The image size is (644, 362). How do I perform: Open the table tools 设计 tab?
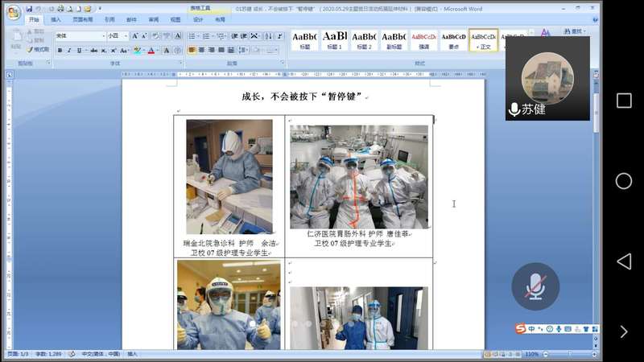(198, 19)
